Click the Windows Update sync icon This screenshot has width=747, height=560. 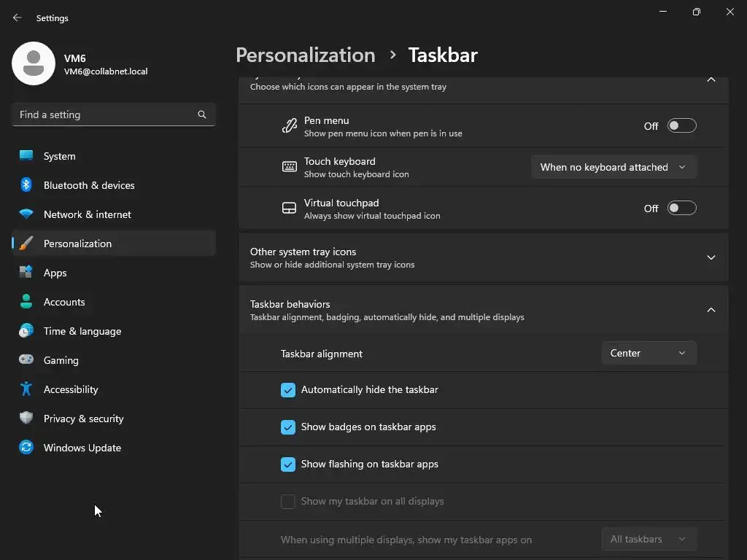(26, 448)
